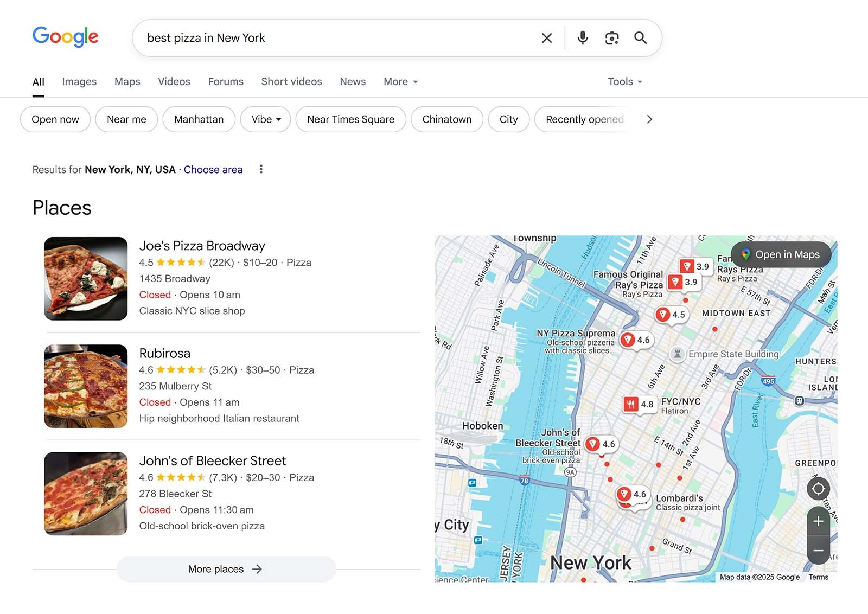Click the Google logo
868x614 pixels.
65,37
